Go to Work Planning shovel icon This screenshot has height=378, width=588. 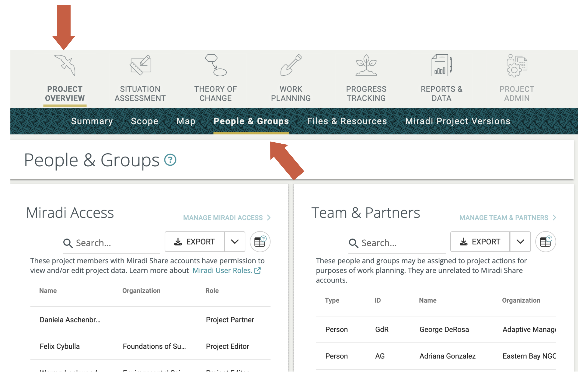click(291, 65)
